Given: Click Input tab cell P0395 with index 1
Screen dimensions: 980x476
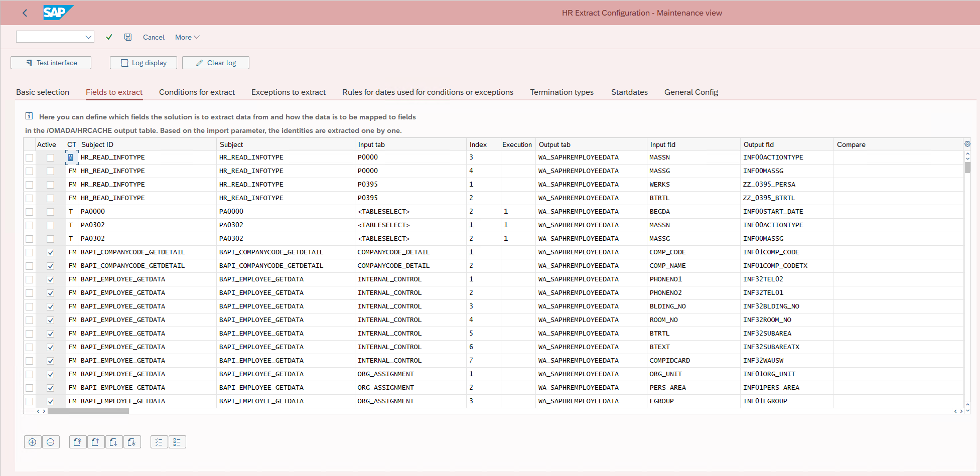Looking at the screenshot, I should click(410, 185).
